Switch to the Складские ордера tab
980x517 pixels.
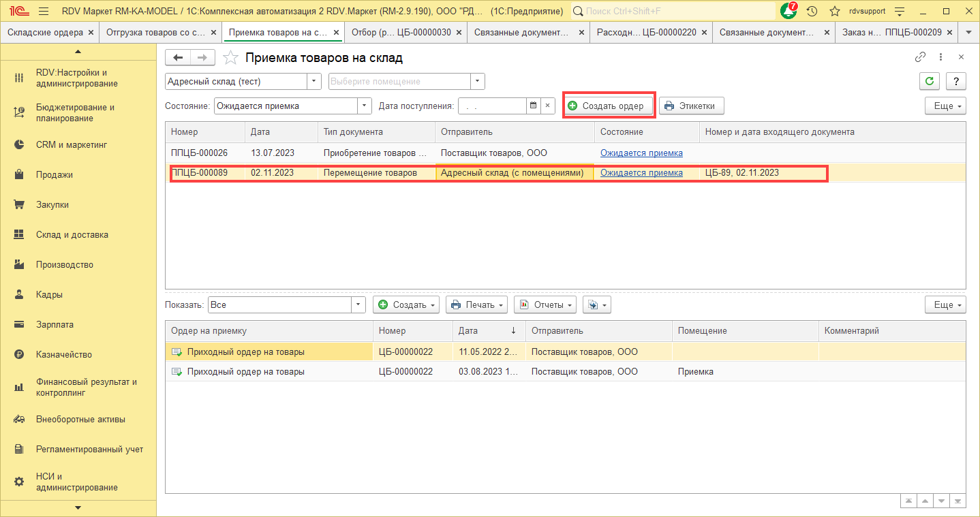[x=45, y=32]
